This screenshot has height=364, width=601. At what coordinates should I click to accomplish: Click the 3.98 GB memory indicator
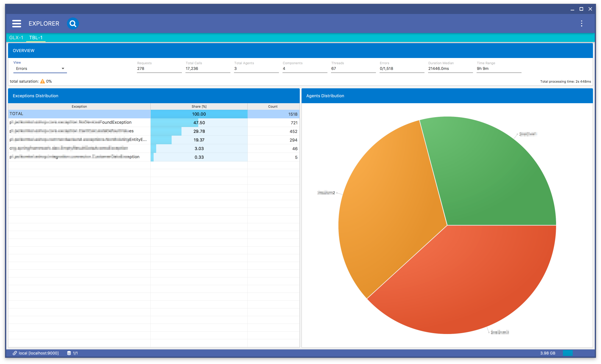pyautogui.click(x=548, y=353)
